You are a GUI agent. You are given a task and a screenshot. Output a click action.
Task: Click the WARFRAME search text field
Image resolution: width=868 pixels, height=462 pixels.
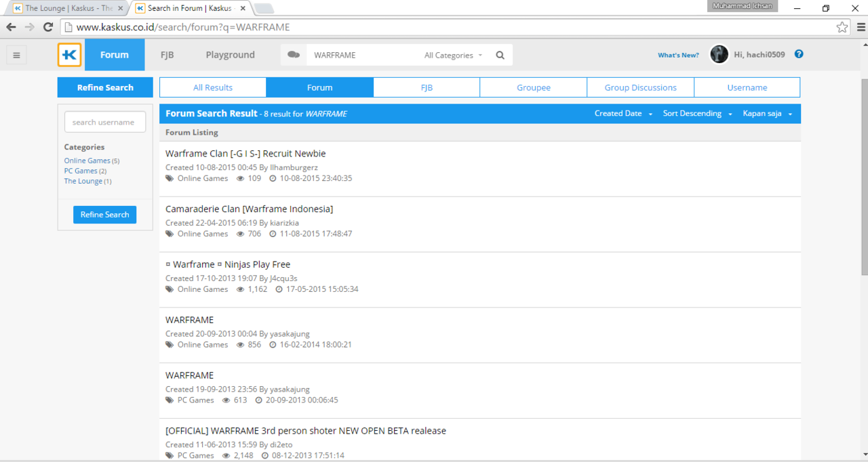pyautogui.click(x=363, y=56)
